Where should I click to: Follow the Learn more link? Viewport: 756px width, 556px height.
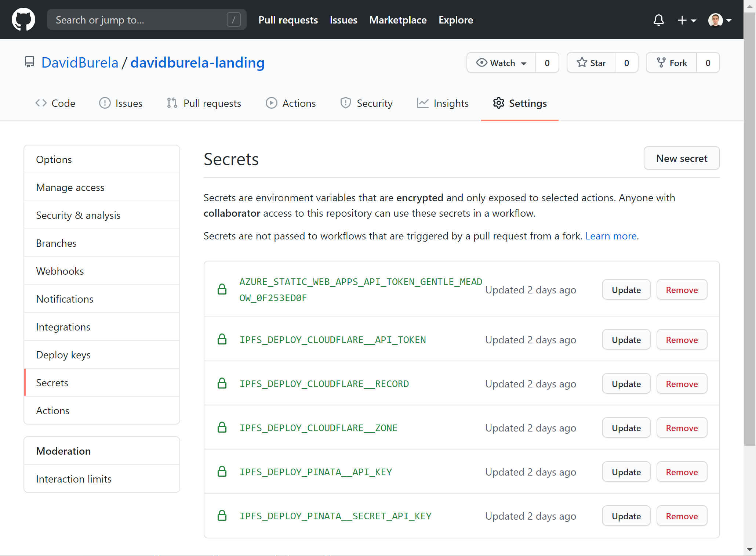coord(611,236)
